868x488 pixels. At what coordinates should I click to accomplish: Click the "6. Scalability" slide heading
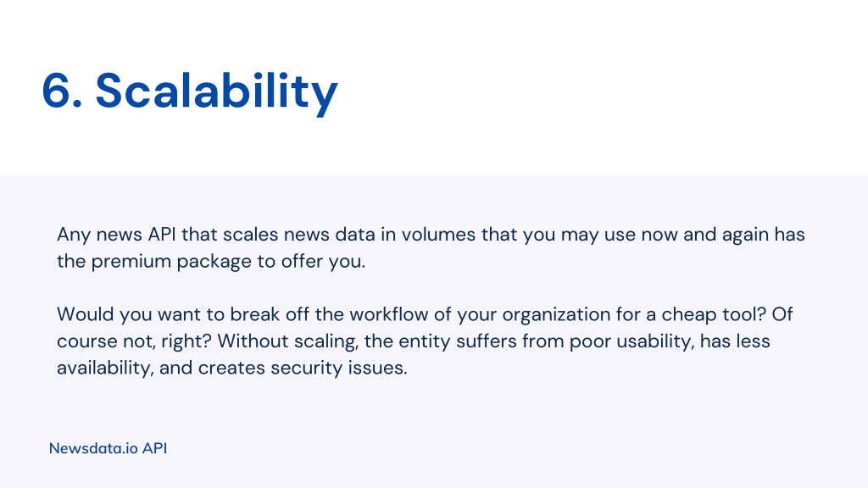click(190, 91)
